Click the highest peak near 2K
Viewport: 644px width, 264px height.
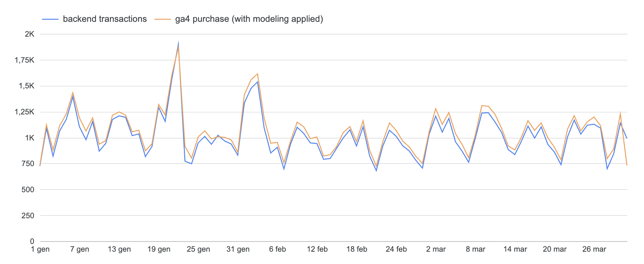pos(178,43)
